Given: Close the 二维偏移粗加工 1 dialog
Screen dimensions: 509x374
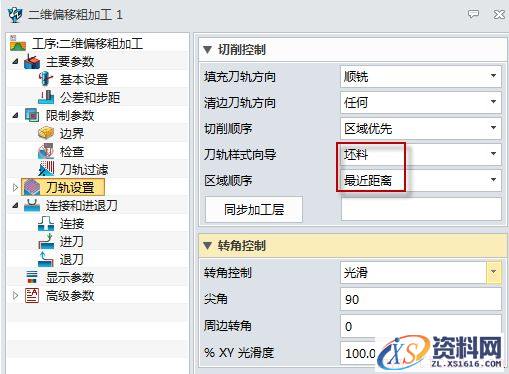Looking at the screenshot, I should (x=499, y=14).
